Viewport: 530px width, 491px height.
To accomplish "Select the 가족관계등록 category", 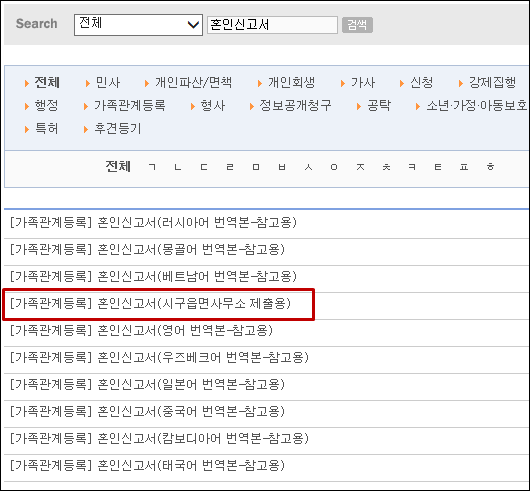I will pos(130,105).
